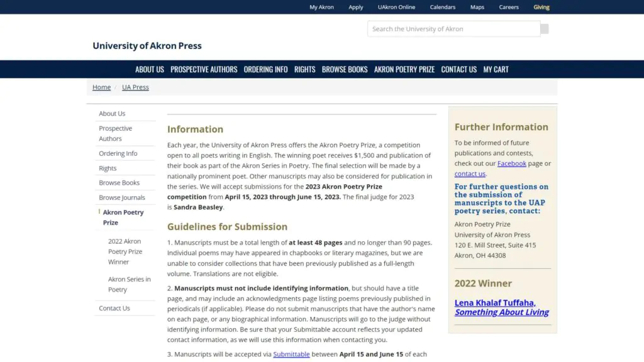Click the contact us link in Further Information
Viewport: 644px width, 362px height.
(x=470, y=174)
